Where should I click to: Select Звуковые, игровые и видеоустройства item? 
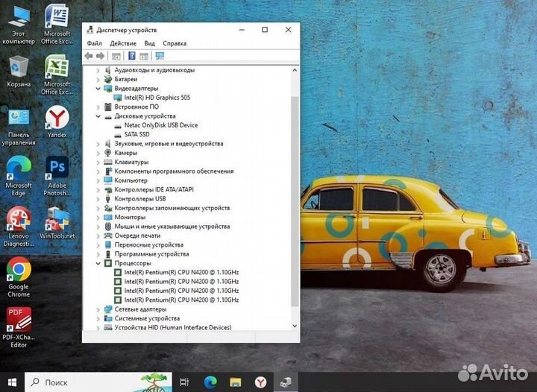coord(169,144)
